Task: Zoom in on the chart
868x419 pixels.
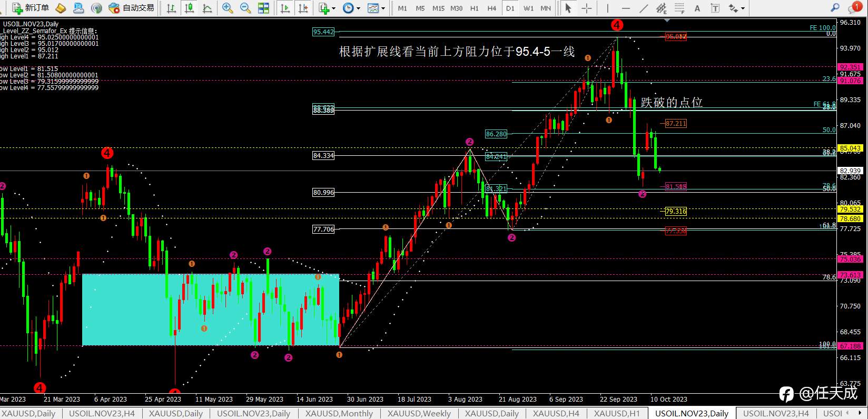Action: point(228,8)
